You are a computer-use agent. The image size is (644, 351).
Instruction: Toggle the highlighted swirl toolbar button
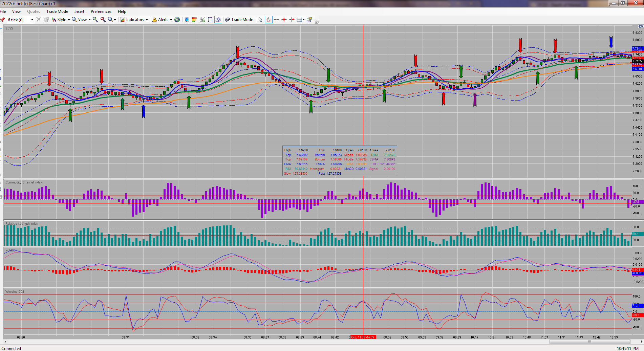pos(218,20)
